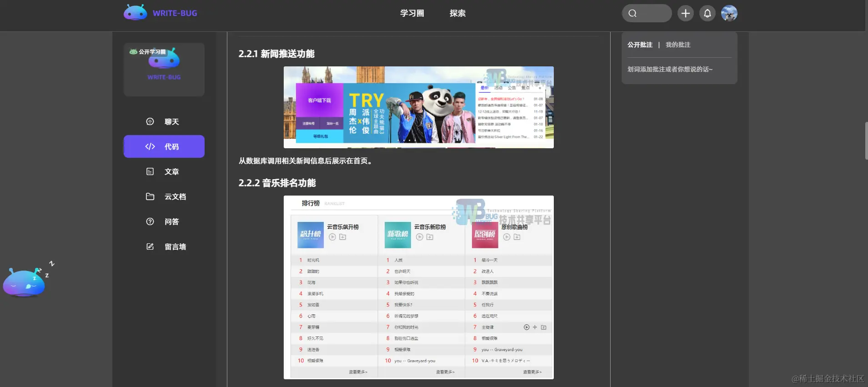The image size is (868, 387).
Task: Click the search magnifier icon
Action: pos(632,13)
